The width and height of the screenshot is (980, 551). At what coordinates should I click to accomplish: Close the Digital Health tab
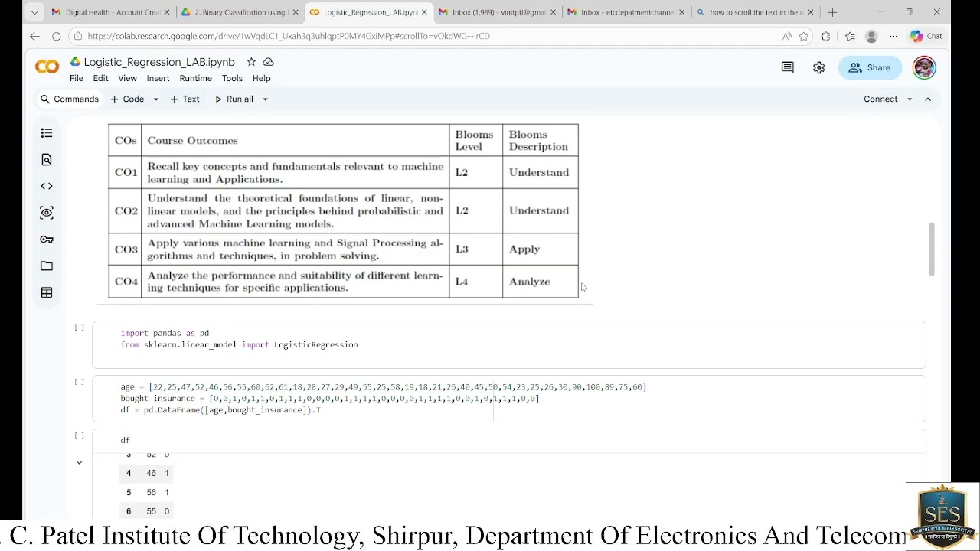pyautogui.click(x=166, y=12)
